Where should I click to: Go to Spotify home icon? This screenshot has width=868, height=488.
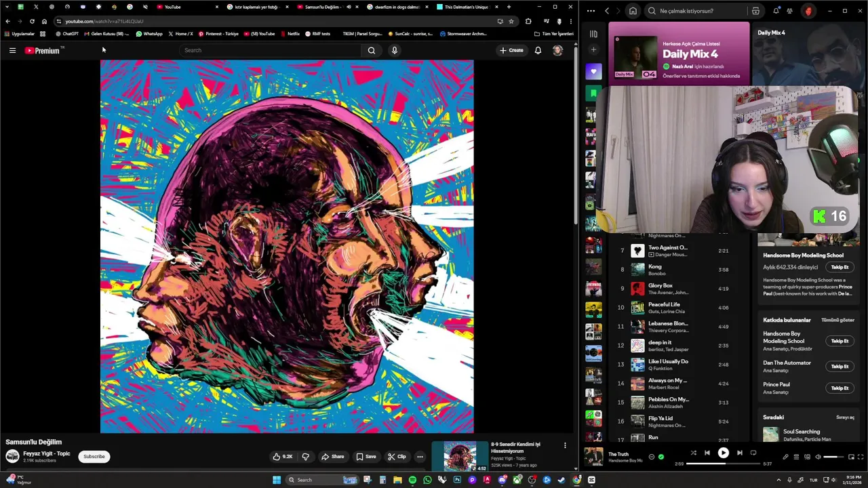(x=633, y=11)
